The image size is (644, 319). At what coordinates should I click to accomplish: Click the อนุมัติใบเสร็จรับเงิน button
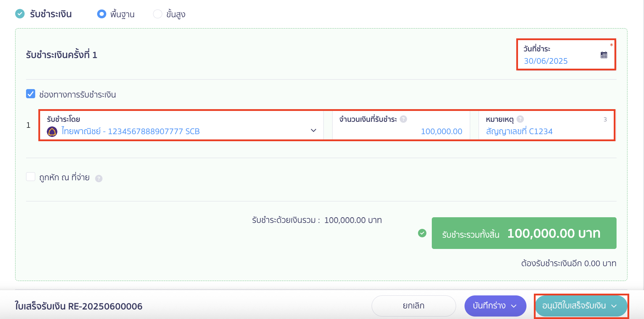point(574,306)
